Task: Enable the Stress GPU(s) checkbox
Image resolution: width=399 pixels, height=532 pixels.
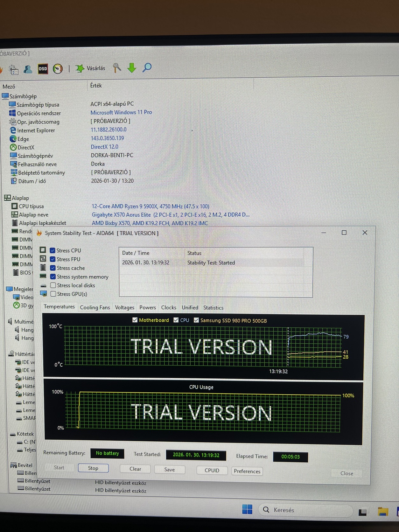Action: tap(53, 294)
